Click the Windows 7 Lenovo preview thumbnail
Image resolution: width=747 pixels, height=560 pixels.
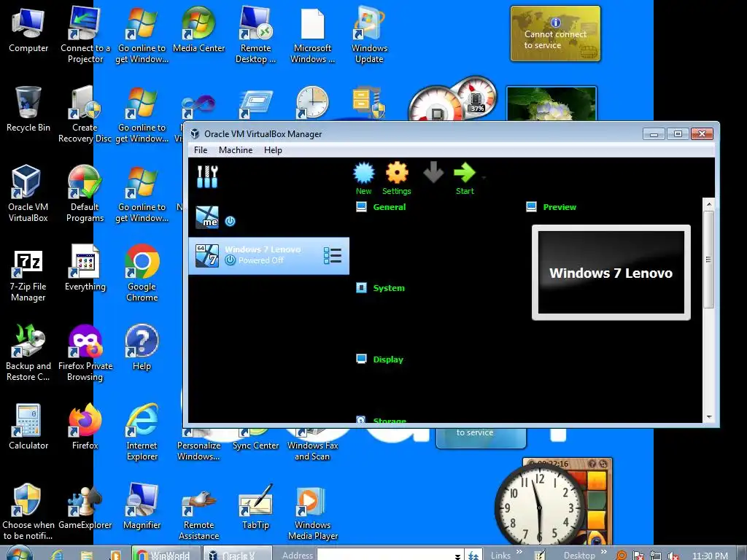[611, 273]
